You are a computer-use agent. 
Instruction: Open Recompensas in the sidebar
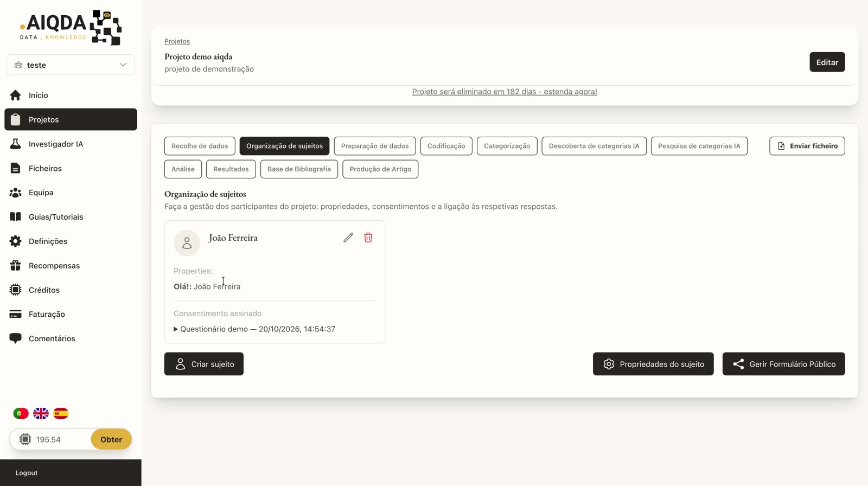[x=71, y=266]
